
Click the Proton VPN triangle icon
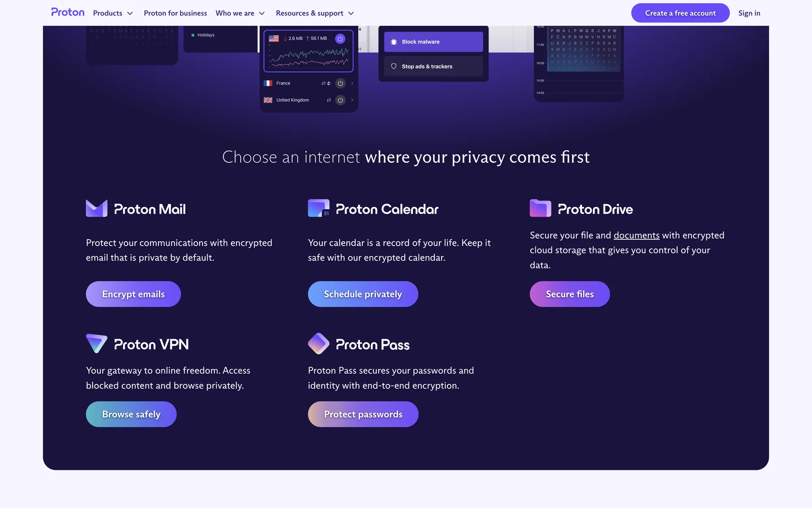96,343
